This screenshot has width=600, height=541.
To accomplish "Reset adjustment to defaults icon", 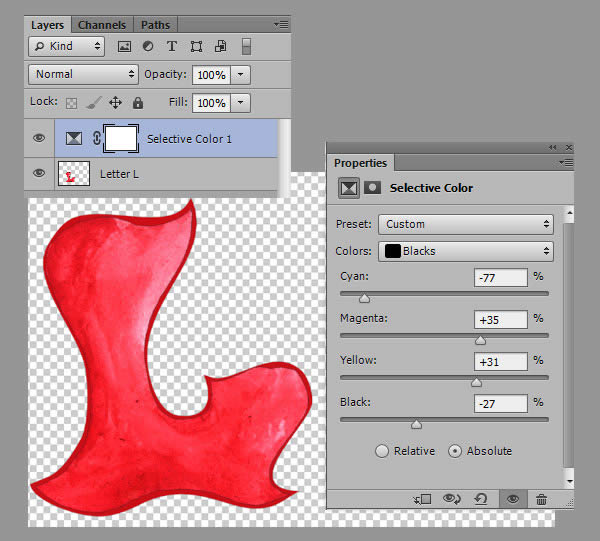I will (482, 499).
